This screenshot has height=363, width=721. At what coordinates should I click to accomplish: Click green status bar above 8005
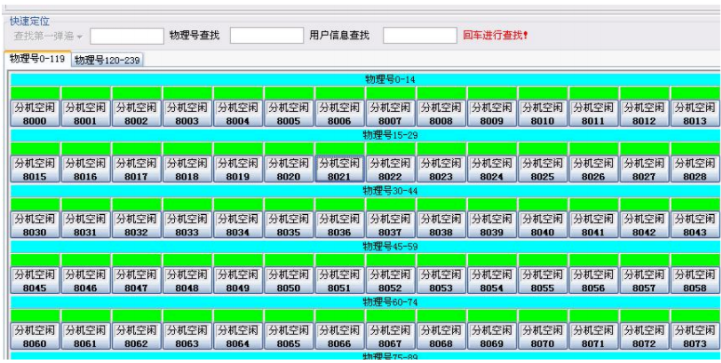[289, 93]
